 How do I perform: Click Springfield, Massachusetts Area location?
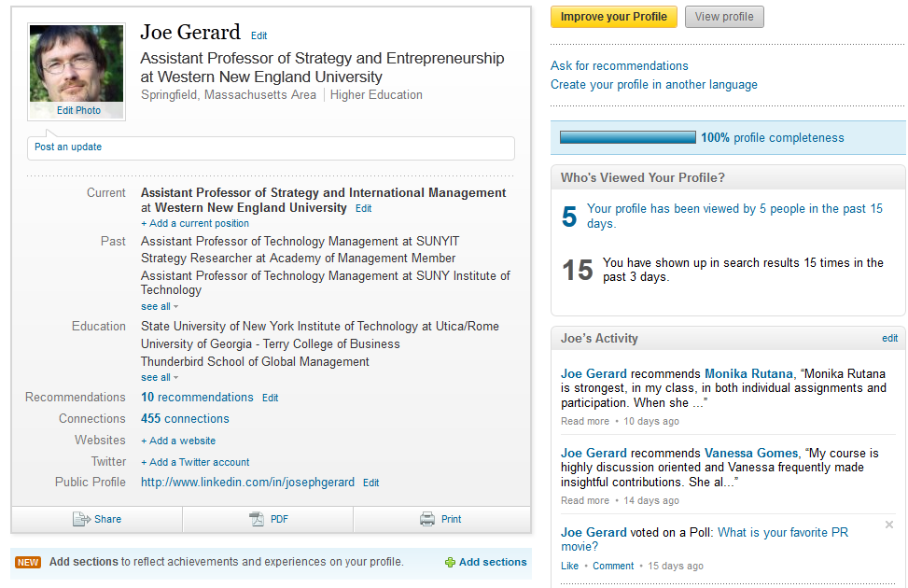[x=228, y=95]
